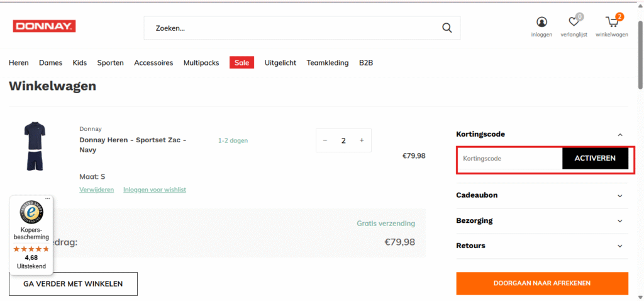This screenshot has width=644, height=301.
Task: Click Doorgaan naar afrekenen button
Action: [541, 283]
